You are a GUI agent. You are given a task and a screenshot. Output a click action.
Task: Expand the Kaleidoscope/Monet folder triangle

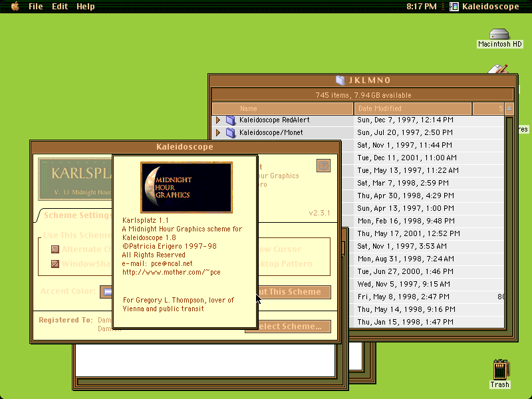click(x=218, y=132)
